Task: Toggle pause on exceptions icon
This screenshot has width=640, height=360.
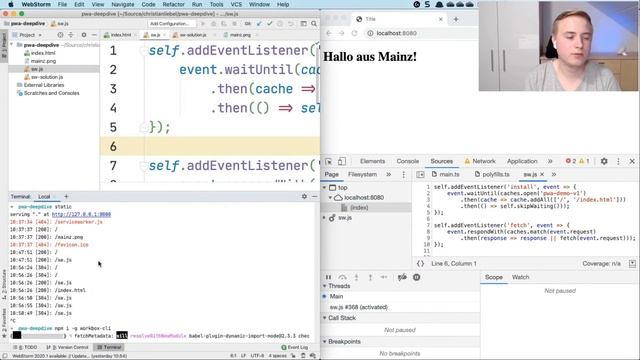Action: (417, 277)
